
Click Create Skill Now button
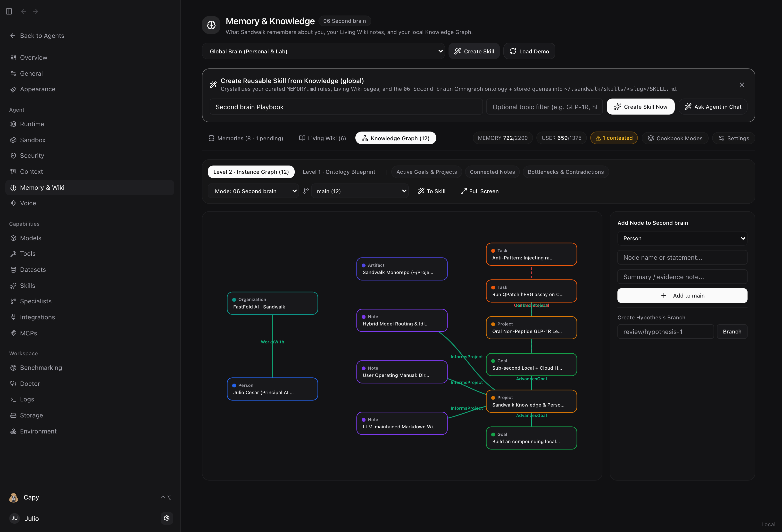point(640,107)
